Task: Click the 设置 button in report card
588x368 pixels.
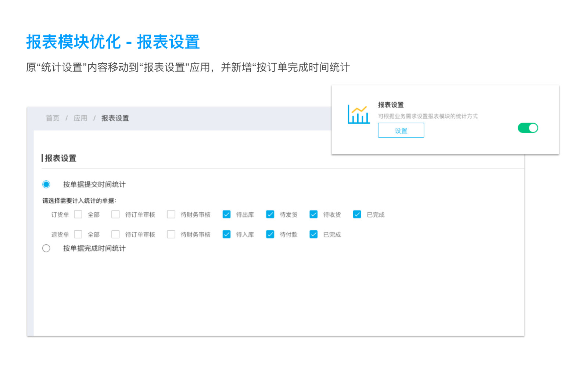Action: pyautogui.click(x=401, y=131)
